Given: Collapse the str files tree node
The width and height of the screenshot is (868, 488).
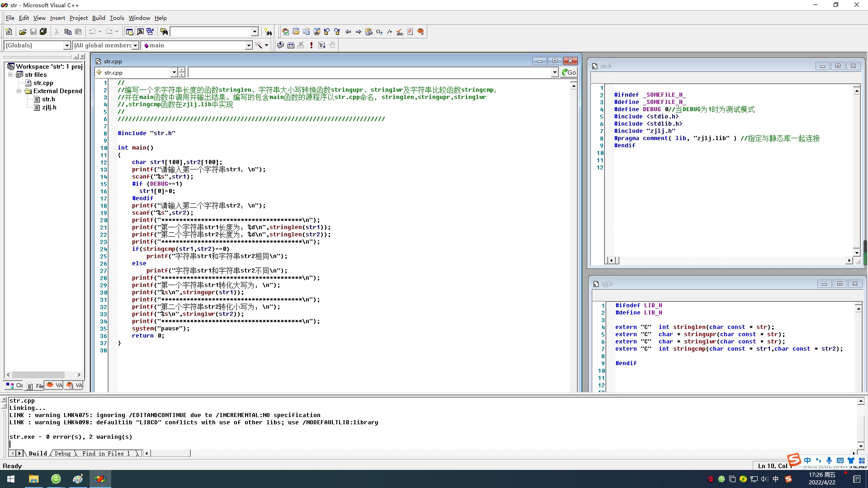Looking at the screenshot, I should click(x=10, y=75).
